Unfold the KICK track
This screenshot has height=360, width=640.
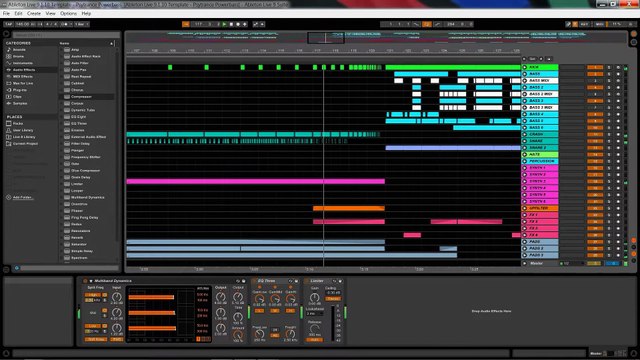tap(524, 67)
